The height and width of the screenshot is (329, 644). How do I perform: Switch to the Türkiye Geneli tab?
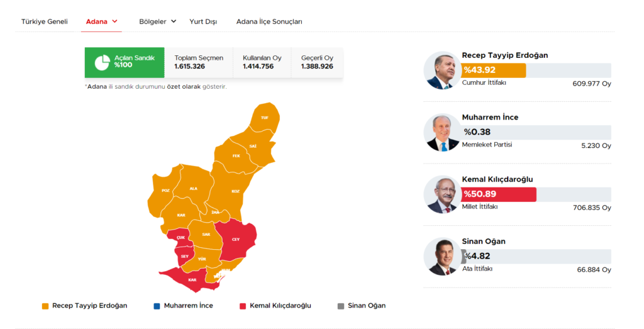44,21
